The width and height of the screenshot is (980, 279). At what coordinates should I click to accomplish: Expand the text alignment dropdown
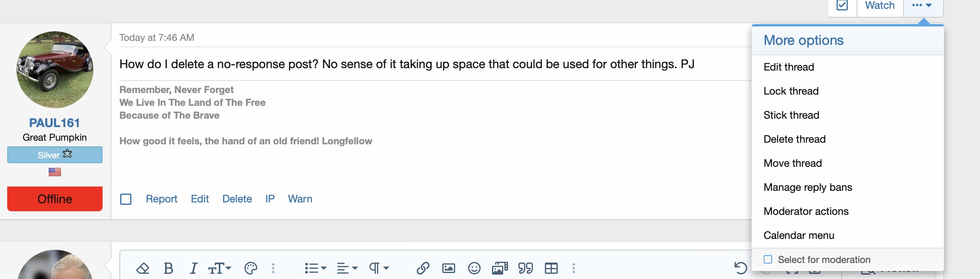[347, 268]
